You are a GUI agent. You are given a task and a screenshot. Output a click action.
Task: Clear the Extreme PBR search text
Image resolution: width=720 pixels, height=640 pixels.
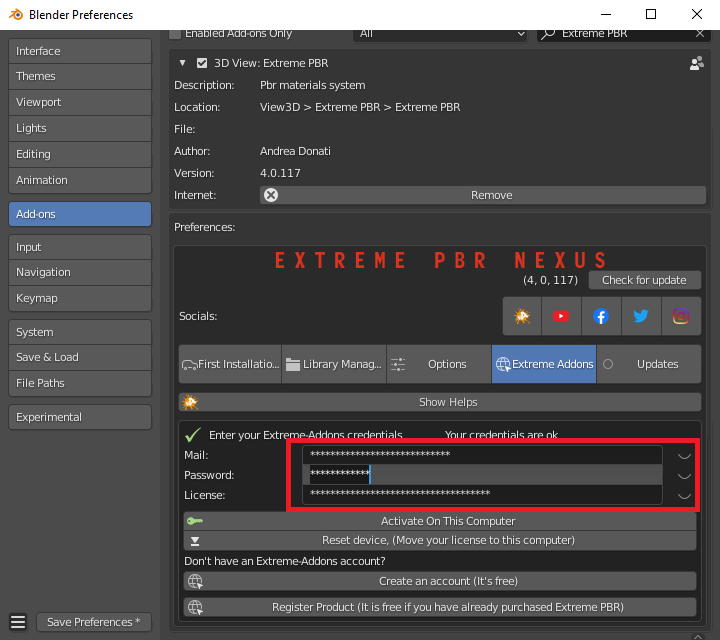tap(700, 34)
